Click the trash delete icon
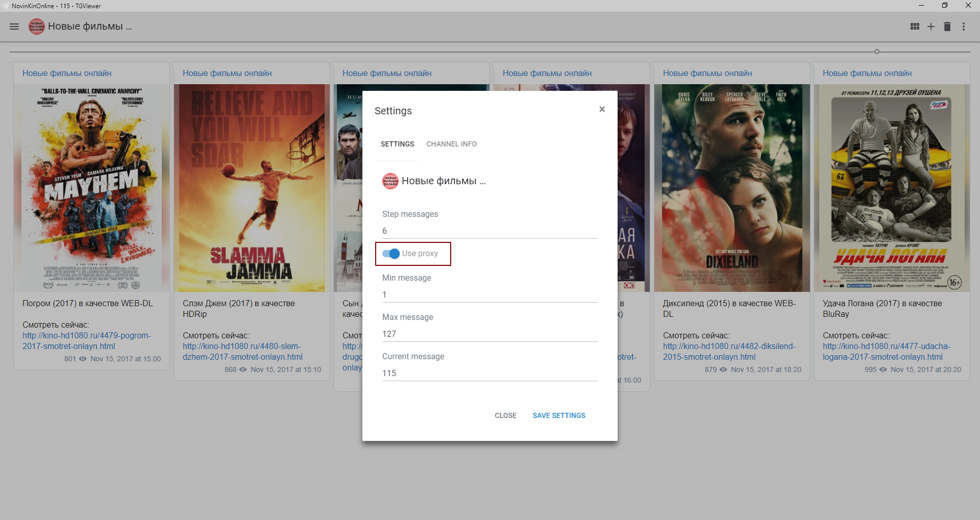Image resolution: width=980 pixels, height=520 pixels. (947, 27)
